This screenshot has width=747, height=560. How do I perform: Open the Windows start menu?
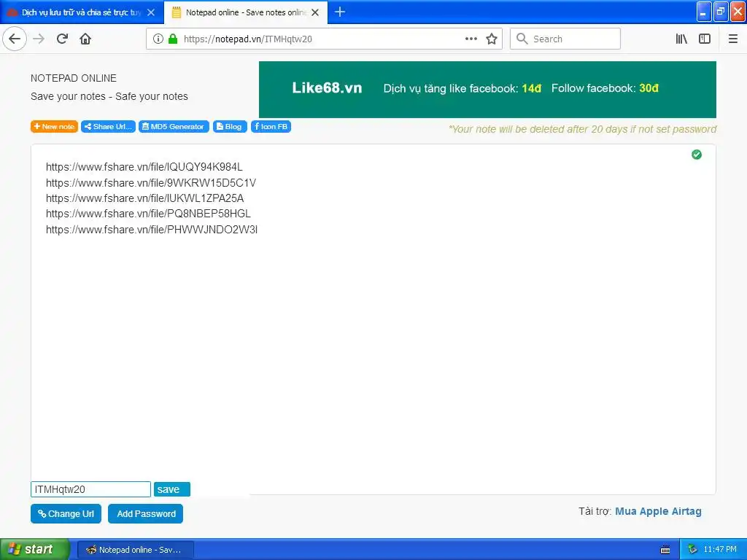(34, 550)
